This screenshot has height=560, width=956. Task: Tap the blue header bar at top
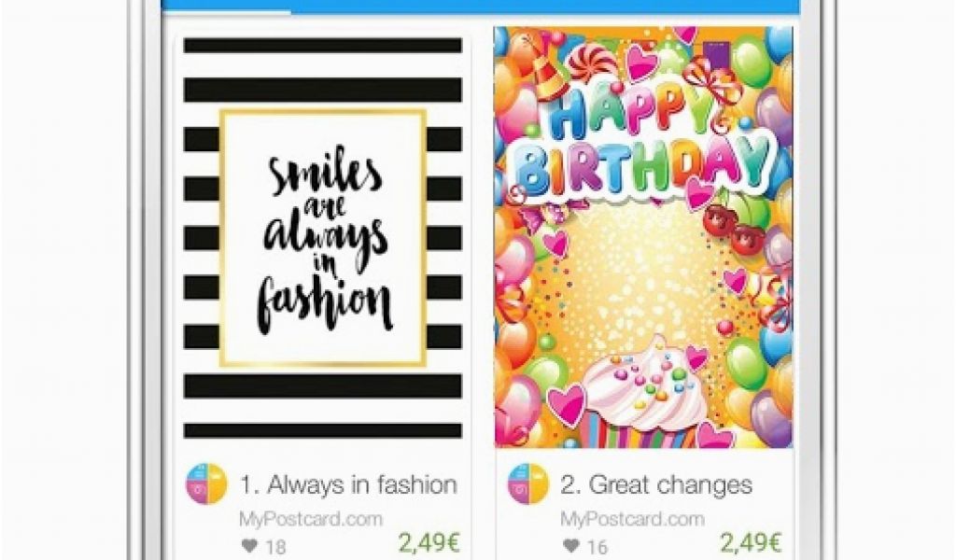480,7
